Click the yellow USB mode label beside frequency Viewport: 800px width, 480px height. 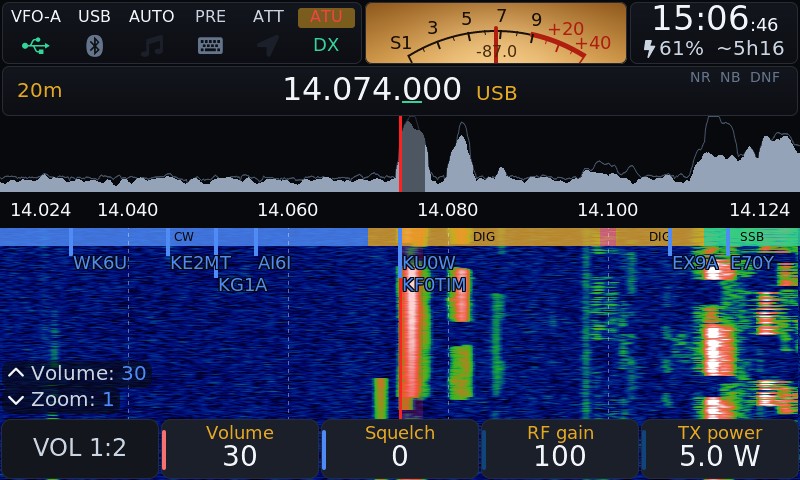496,93
